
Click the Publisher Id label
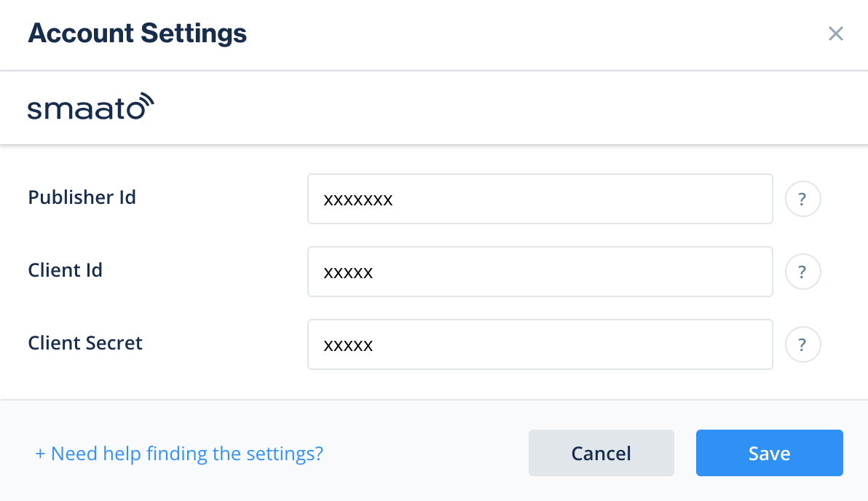pyautogui.click(x=82, y=197)
